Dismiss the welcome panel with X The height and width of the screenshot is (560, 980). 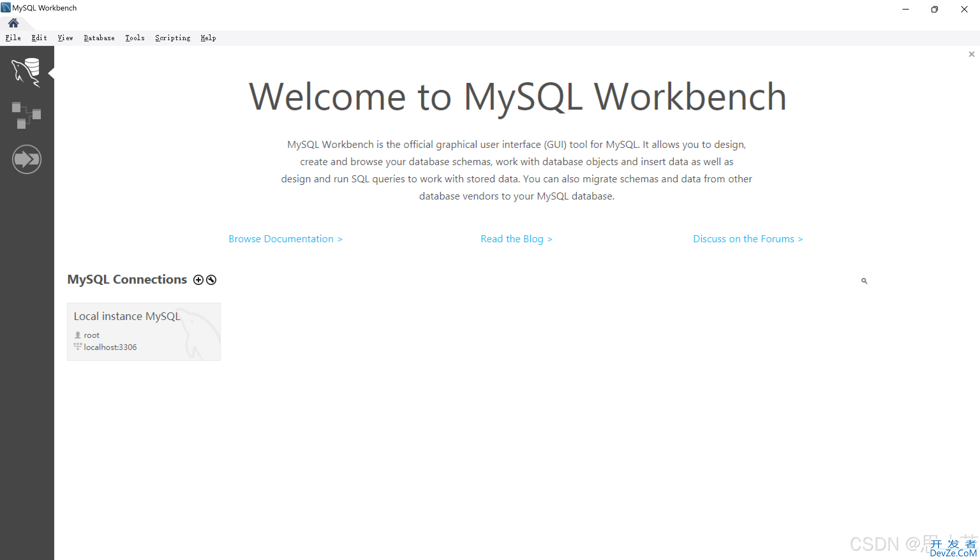coord(971,54)
